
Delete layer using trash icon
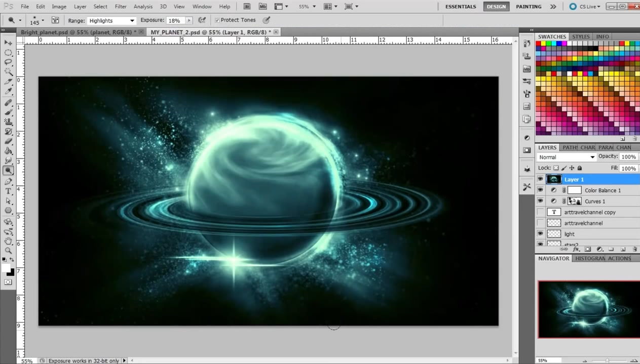click(634, 249)
